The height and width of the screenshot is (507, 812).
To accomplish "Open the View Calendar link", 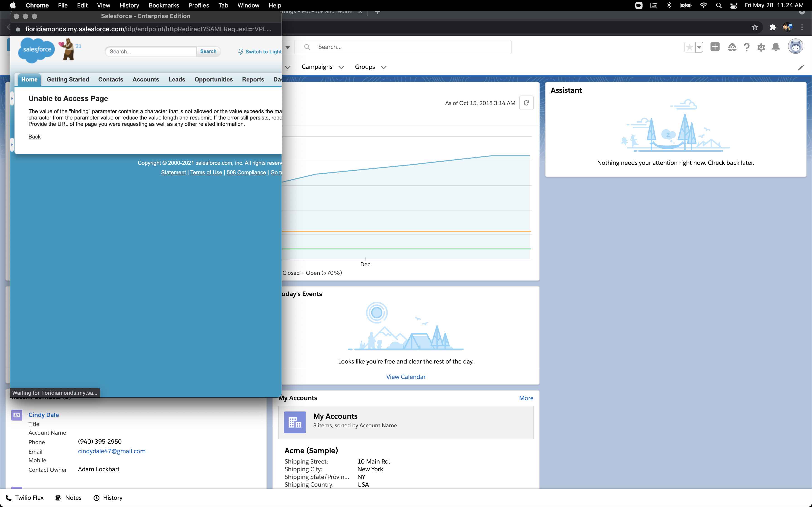I will 405,377.
